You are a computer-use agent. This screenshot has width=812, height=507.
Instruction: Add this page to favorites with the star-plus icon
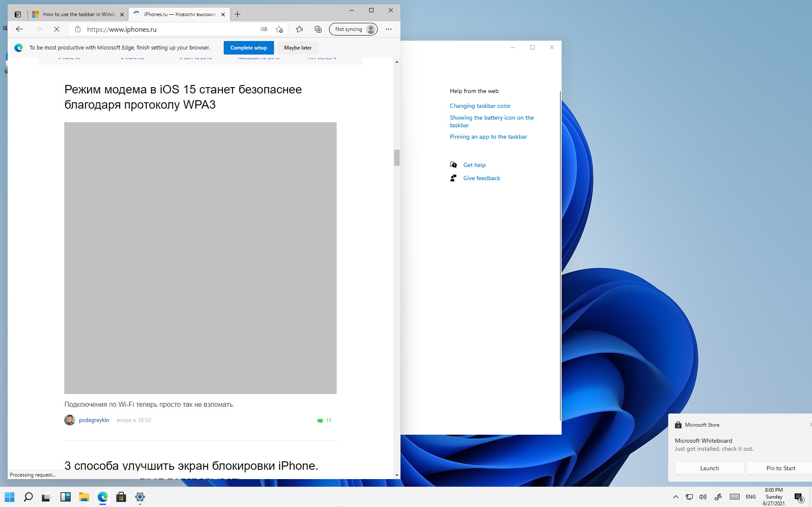tap(279, 29)
